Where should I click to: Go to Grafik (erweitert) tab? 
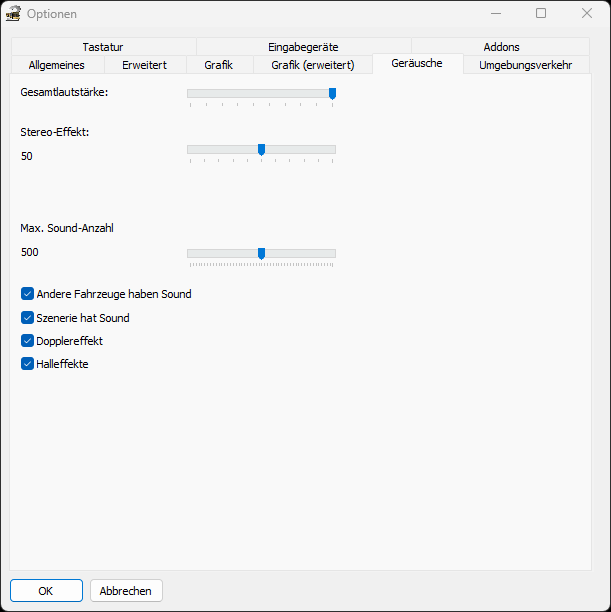[x=313, y=65]
